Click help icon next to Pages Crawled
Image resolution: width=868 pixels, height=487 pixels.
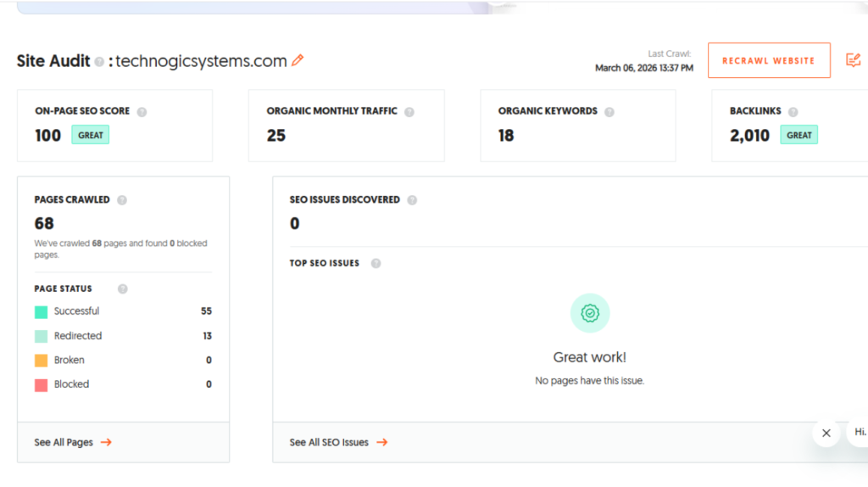tap(122, 200)
